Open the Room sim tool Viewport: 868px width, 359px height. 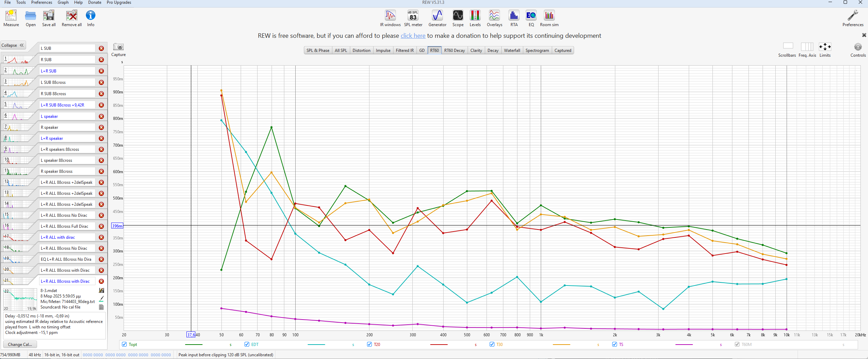pyautogui.click(x=549, y=15)
